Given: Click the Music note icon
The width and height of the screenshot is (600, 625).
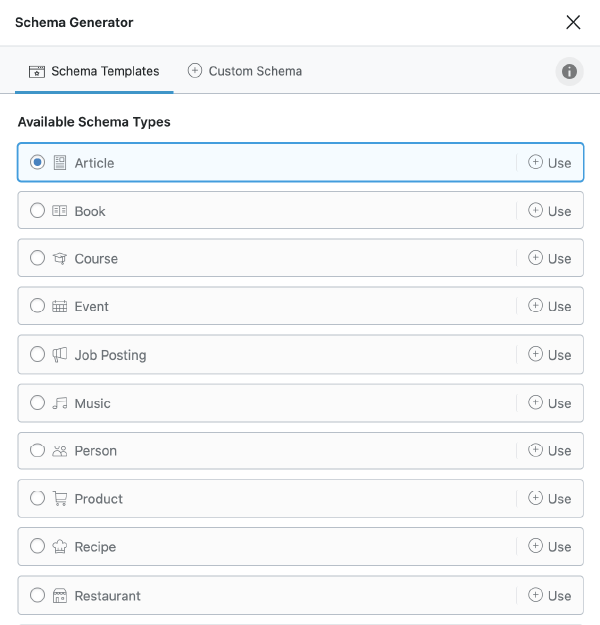Looking at the screenshot, I should point(60,403).
